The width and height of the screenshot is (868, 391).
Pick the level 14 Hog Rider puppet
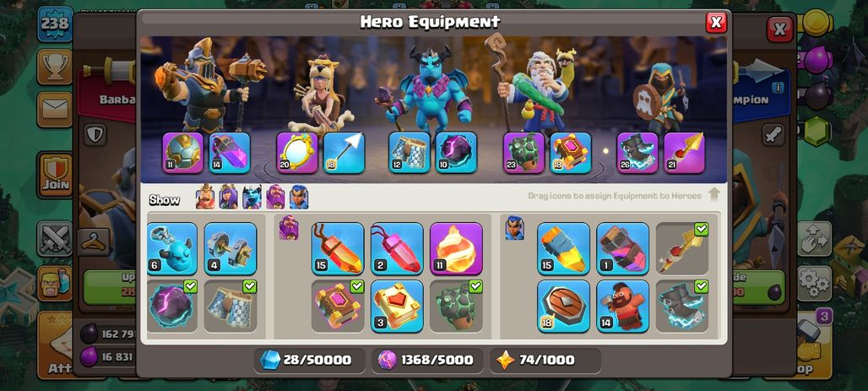tap(623, 307)
